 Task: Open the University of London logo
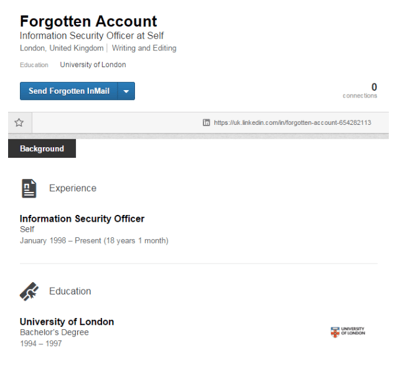click(348, 332)
